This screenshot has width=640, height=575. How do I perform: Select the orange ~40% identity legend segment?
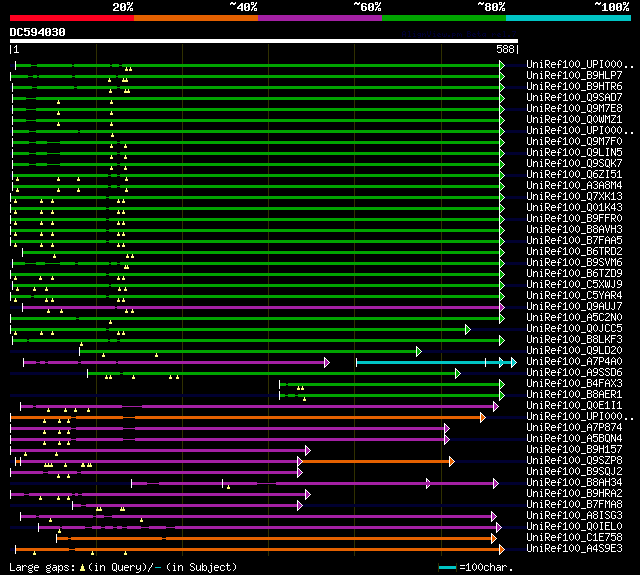tap(196, 18)
